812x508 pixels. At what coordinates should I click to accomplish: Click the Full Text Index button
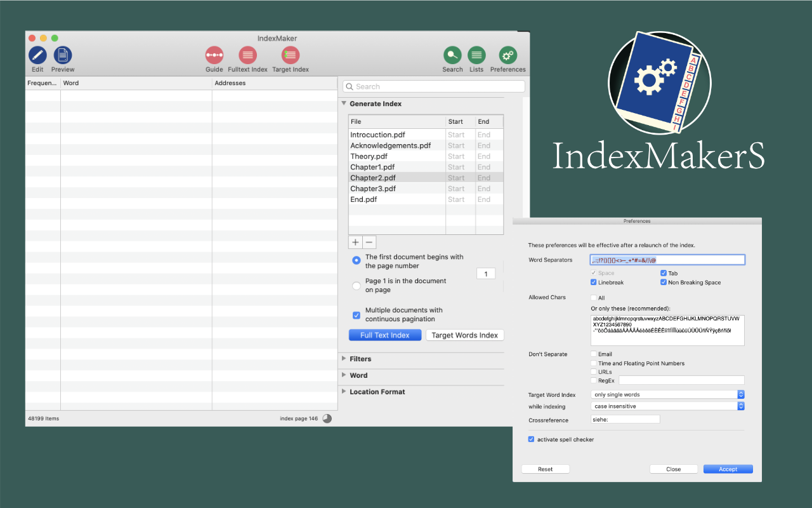[x=385, y=335]
